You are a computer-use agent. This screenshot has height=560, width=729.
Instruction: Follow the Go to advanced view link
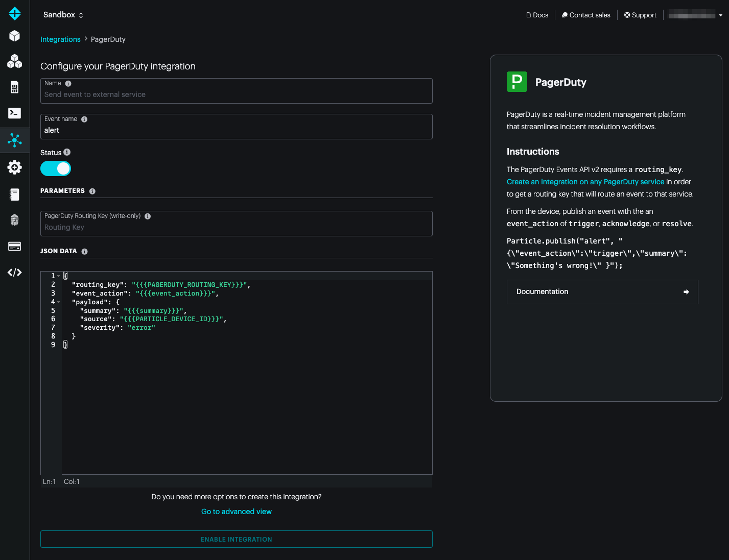pos(237,512)
